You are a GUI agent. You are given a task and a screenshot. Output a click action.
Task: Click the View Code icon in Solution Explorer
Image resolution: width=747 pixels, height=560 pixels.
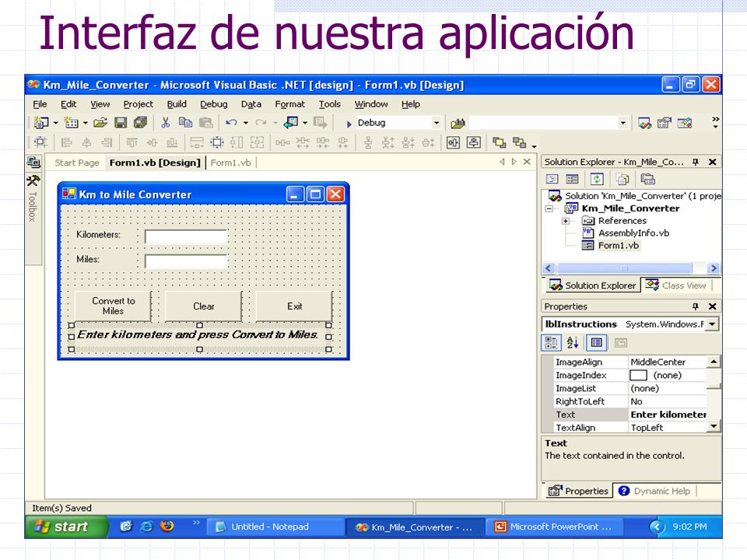coord(552,179)
